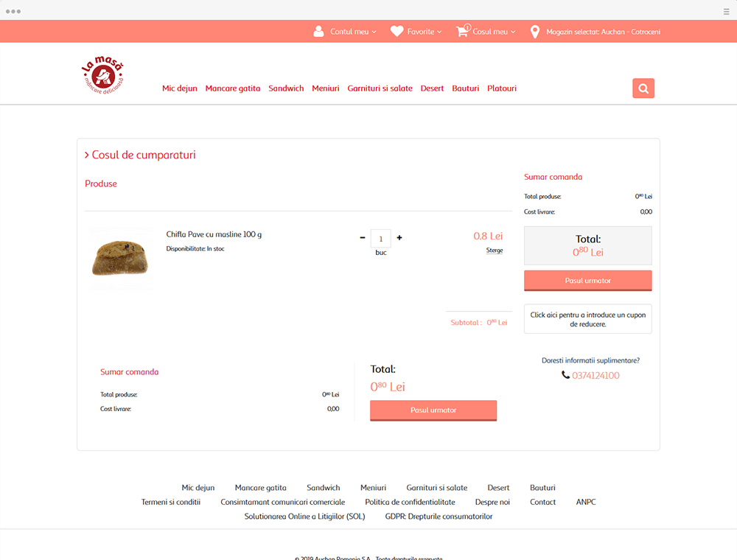737x560 pixels.
Task: Click footer link Meniuri
Action: [373, 488]
